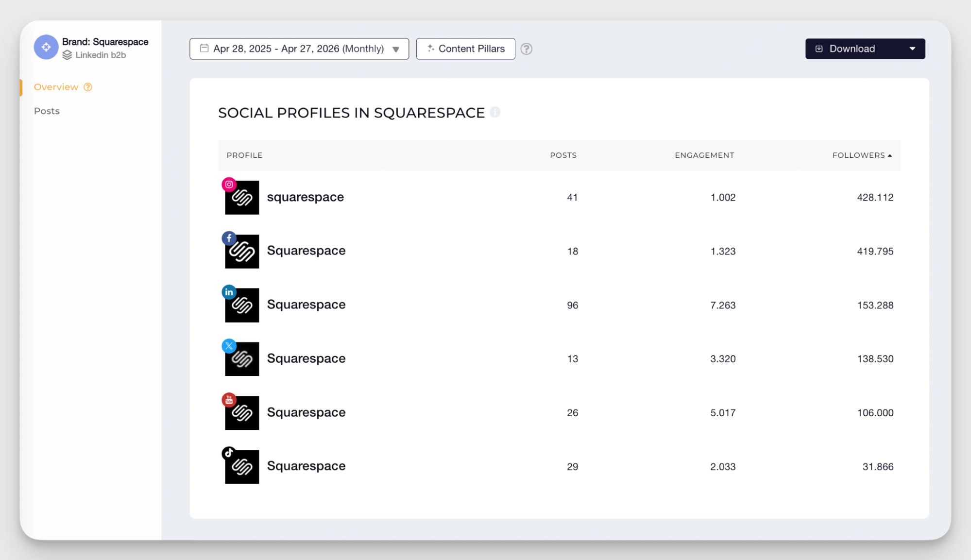Viewport: 971px width, 560px height.
Task: Open the lowercase squarespace Instagram profile name
Action: point(306,197)
